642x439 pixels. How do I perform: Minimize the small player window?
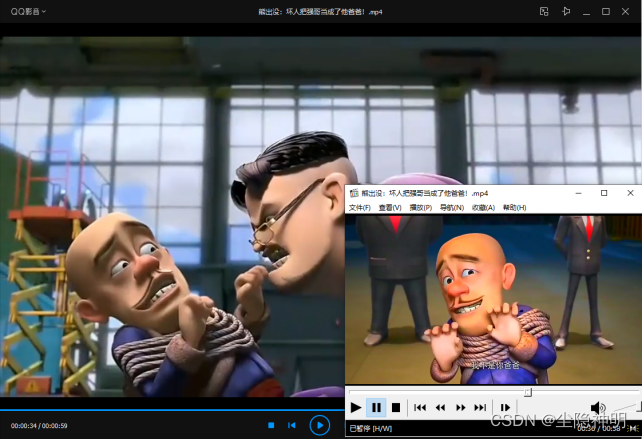[x=578, y=193]
